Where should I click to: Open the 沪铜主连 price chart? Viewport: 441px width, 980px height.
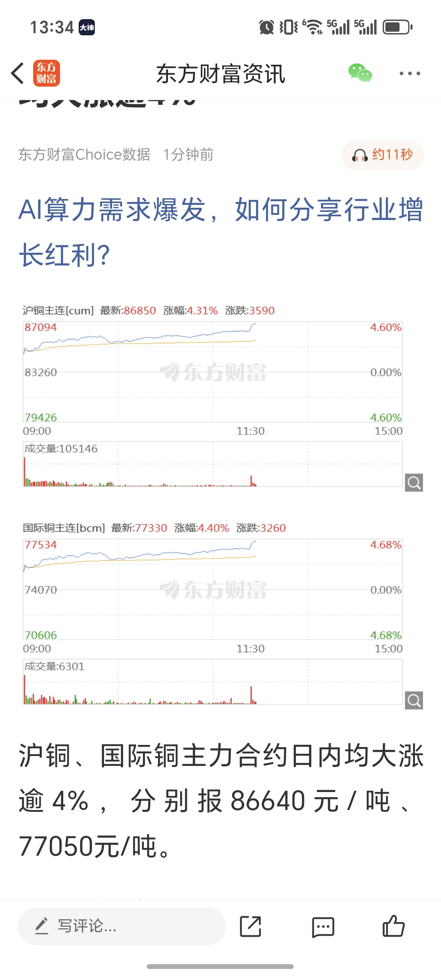click(212, 372)
